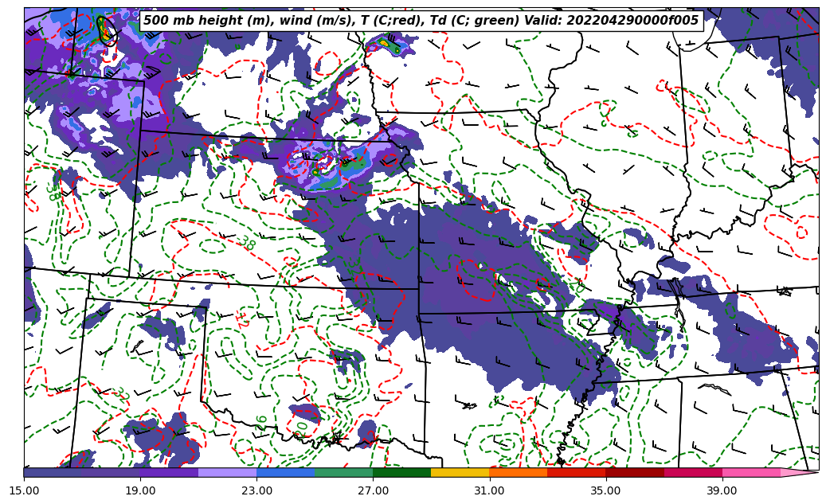Click the yellow segment of the colorbar

pyautogui.click(x=460, y=472)
